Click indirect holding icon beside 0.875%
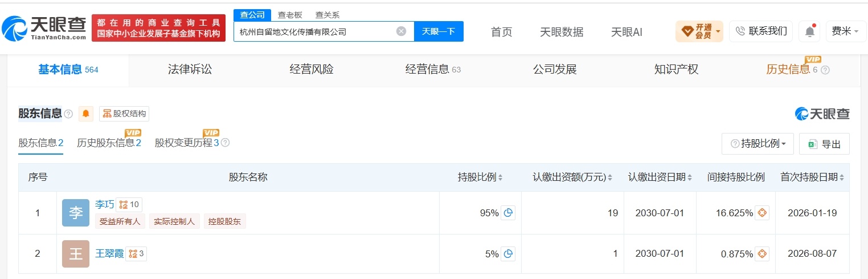 point(763,254)
